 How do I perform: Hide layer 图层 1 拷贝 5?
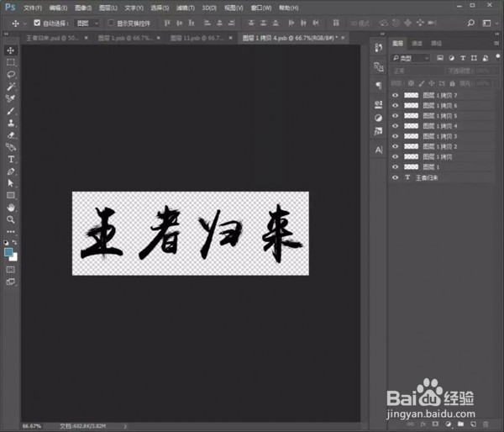coord(396,116)
